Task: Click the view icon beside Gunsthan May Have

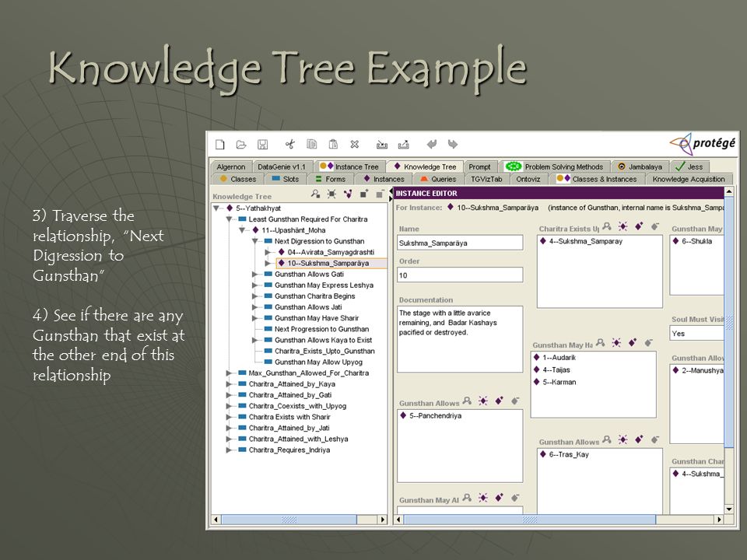Action: click(x=600, y=343)
